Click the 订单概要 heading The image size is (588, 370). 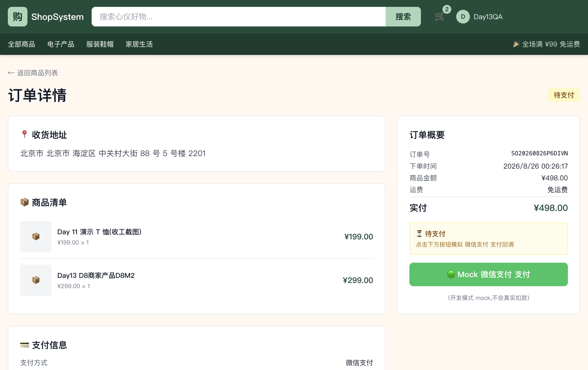tap(427, 135)
